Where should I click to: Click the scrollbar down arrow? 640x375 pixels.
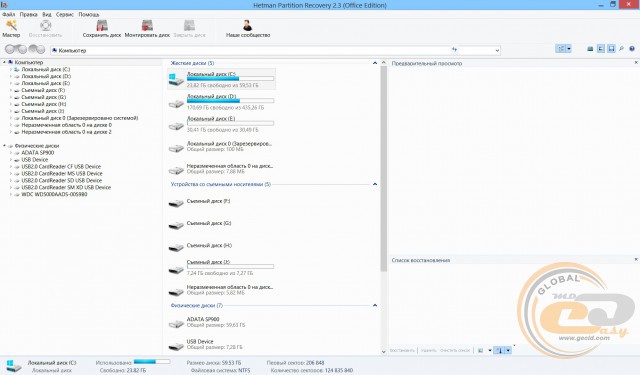coord(383,351)
